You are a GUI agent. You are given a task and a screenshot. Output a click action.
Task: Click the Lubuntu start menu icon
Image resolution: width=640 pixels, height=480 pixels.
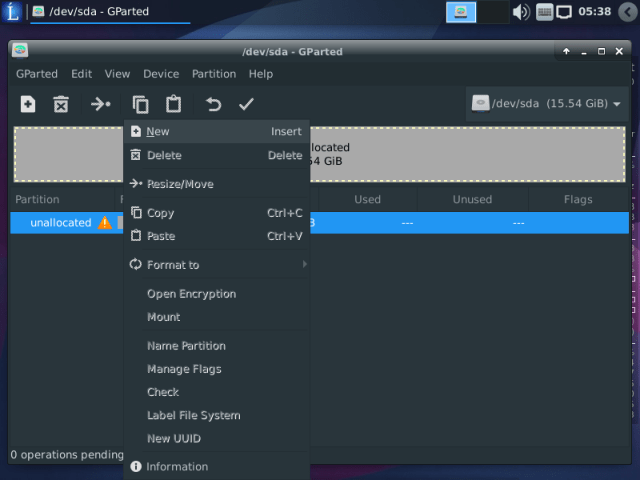(12, 11)
